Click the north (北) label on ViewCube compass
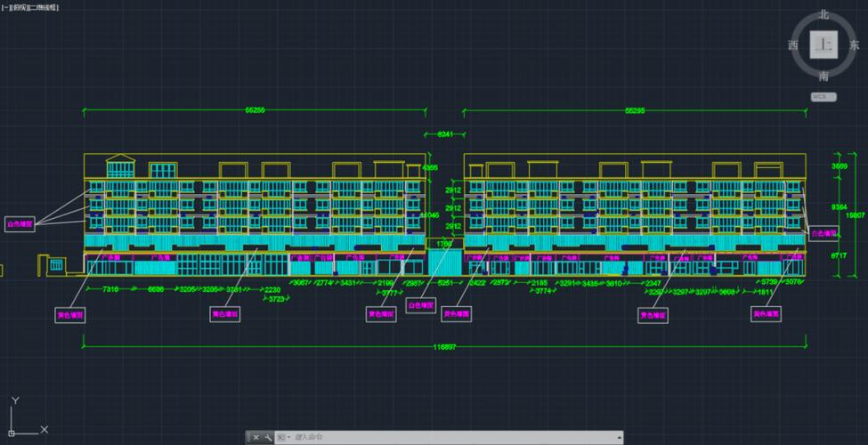 (824, 14)
